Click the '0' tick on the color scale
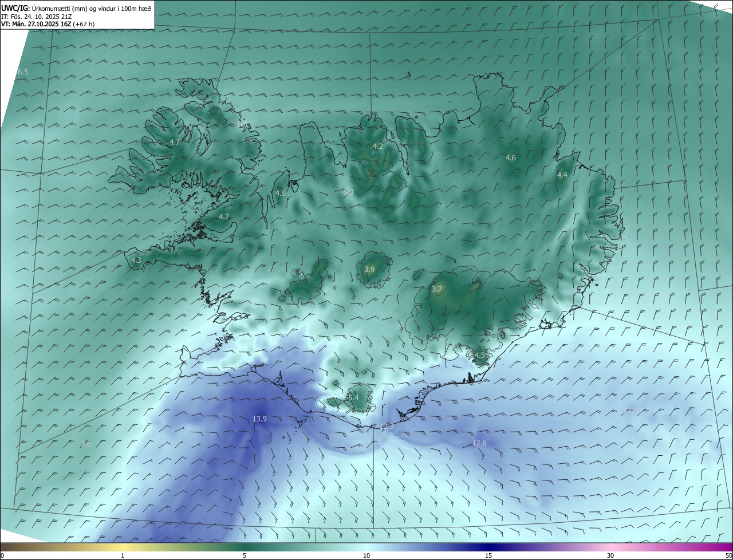Screen dimensions: 733x560 coord(2,555)
